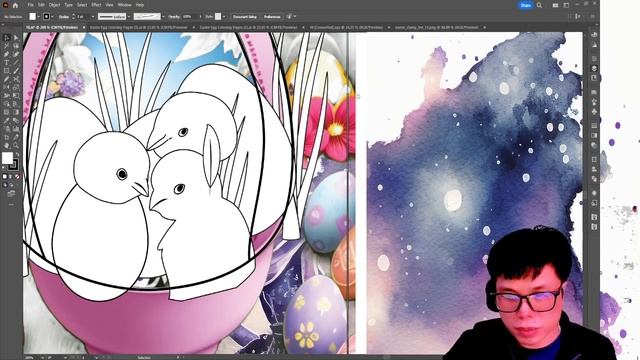Select the Pen tool
640x360 pixels.
(x=7, y=54)
